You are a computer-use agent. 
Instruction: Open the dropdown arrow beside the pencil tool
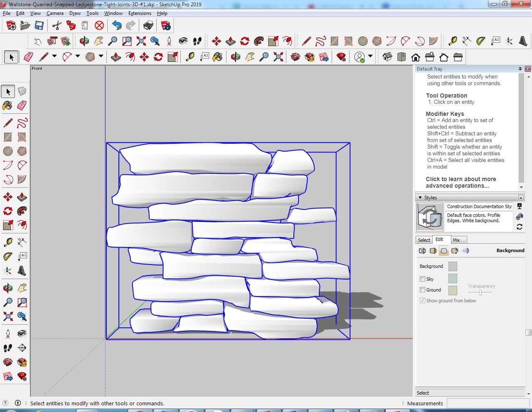click(54, 56)
